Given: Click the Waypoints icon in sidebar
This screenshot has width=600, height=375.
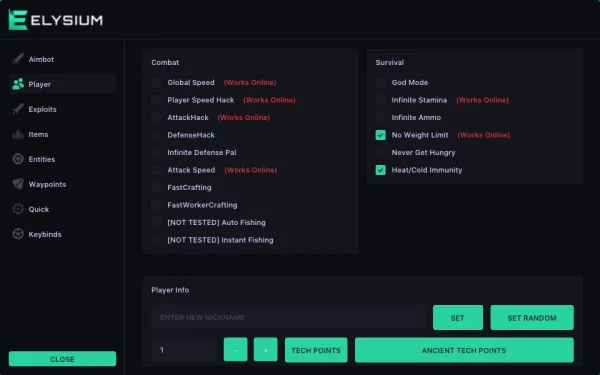Looking at the screenshot, I should coord(18,184).
